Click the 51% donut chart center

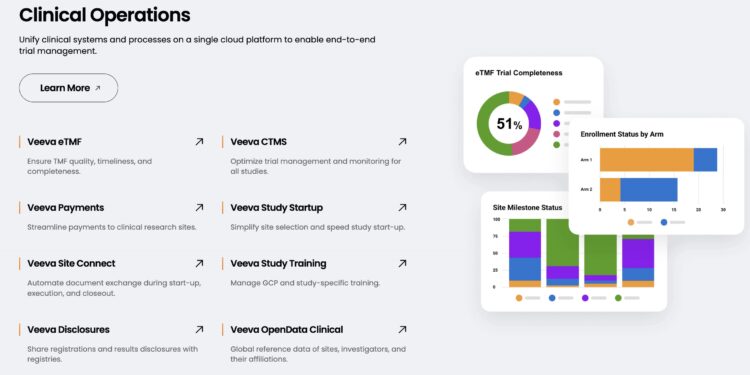(x=509, y=124)
